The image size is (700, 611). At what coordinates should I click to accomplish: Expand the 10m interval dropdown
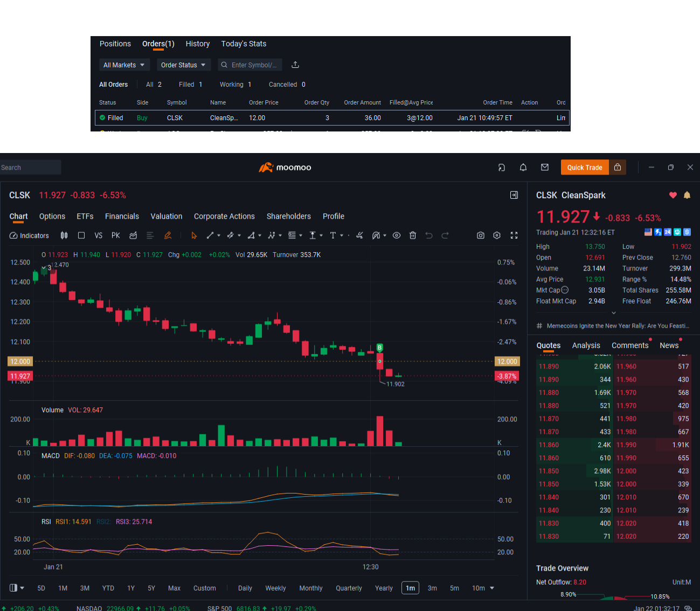pos(492,588)
